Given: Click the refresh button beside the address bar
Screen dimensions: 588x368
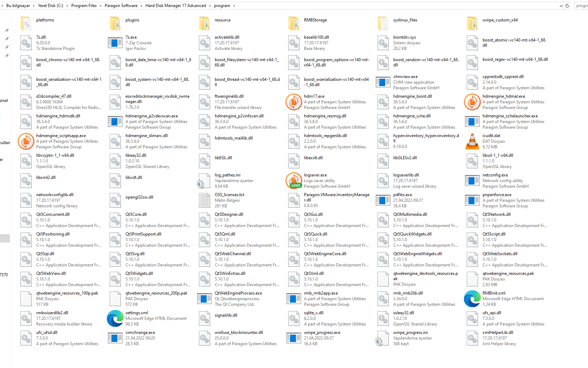Looking at the screenshot, I should pos(567,6).
